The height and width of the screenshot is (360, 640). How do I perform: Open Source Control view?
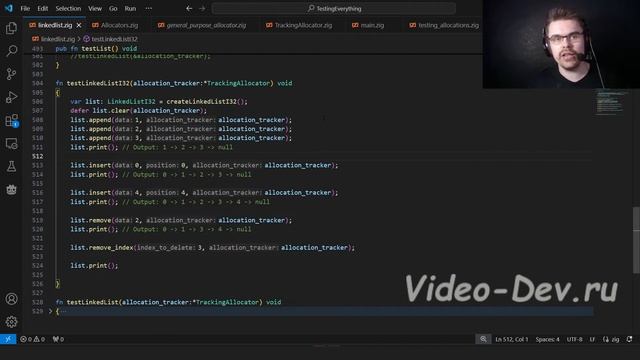11,74
